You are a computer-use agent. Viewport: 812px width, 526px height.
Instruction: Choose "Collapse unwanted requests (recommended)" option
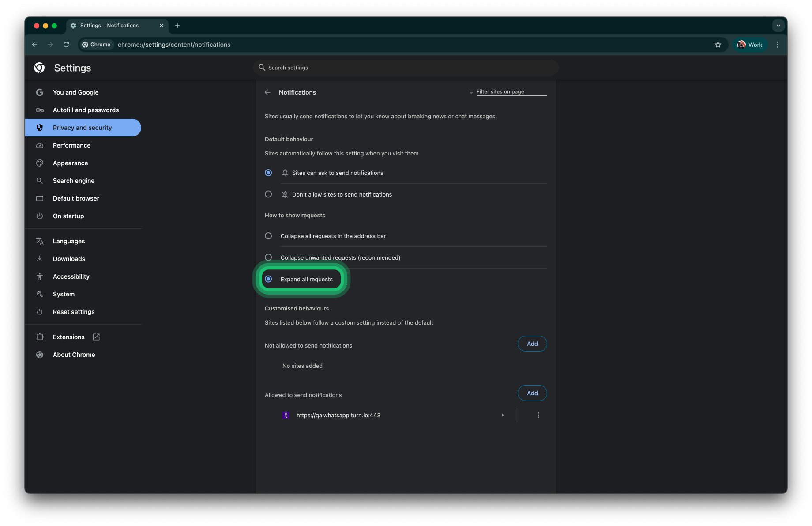(x=268, y=257)
